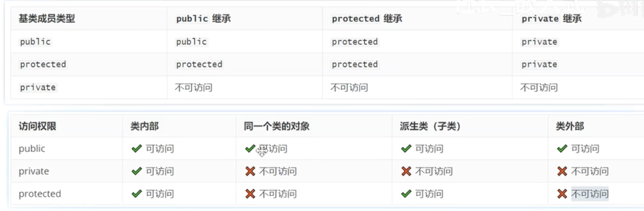The image size is (644, 211).
Task: Click red X for private same-class object
Action: 250,171
